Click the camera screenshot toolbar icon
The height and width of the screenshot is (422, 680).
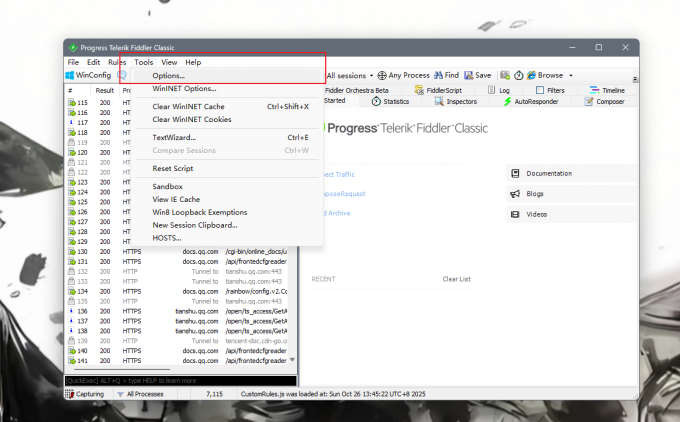(x=505, y=75)
